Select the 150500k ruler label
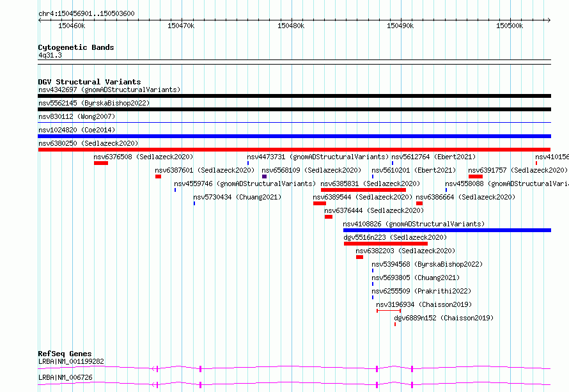 point(510,26)
